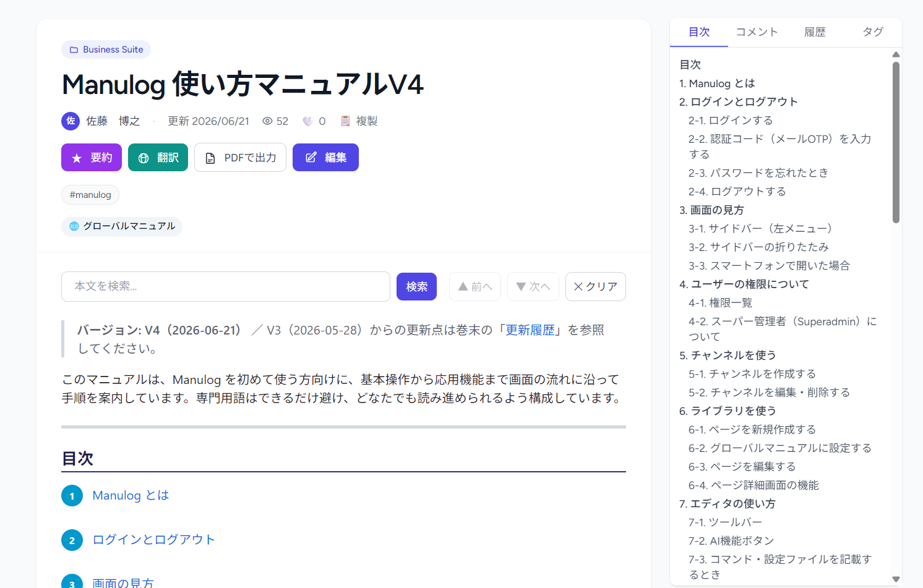The image size is (923, 588).
Task: Select 5-2. チャンネルを編集・削除する
Action: pyautogui.click(x=769, y=393)
